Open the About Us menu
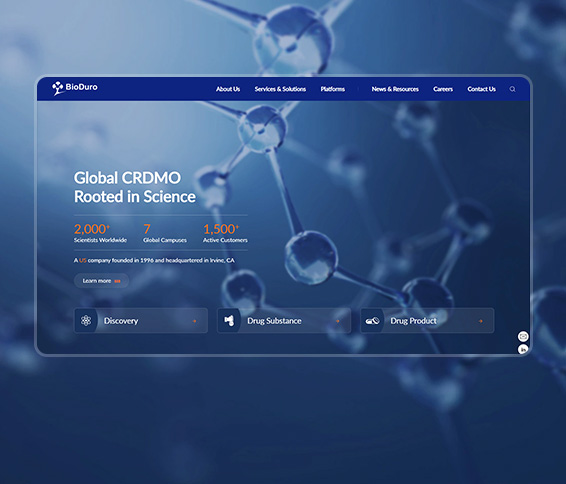This screenshot has height=484, width=566. [x=228, y=89]
